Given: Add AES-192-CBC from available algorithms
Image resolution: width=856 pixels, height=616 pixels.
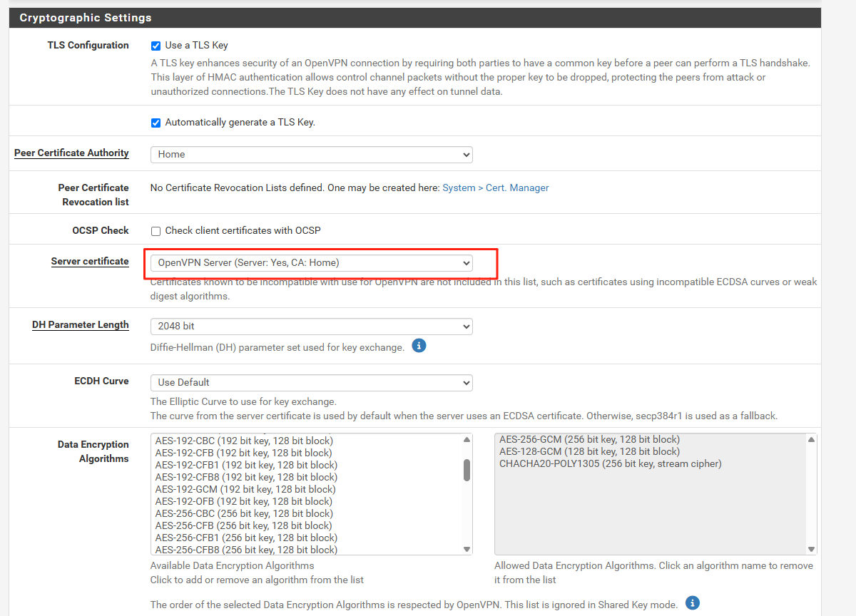Looking at the screenshot, I should [x=244, y=441].
